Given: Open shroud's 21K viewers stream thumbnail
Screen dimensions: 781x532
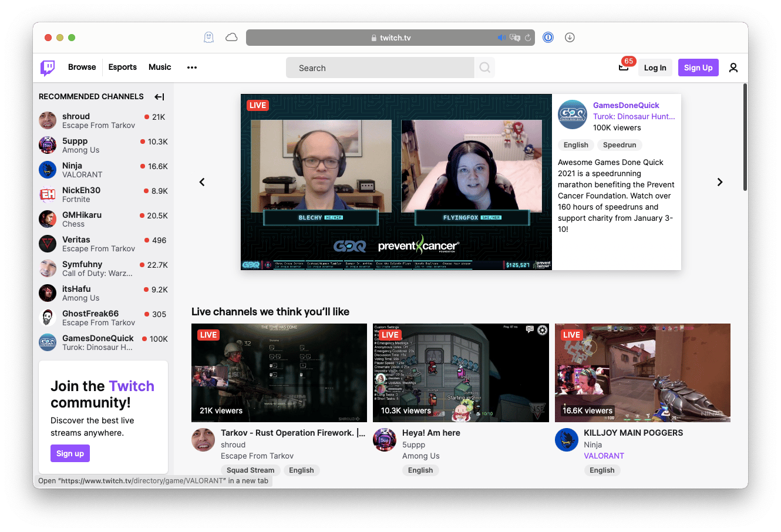Looking at the screenshot, I should pos(279,373).
